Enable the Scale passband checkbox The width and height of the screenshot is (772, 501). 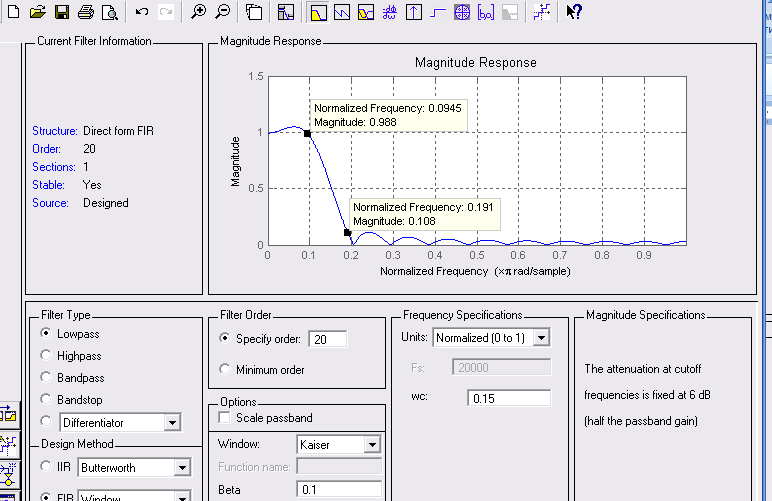coord(225,417)
